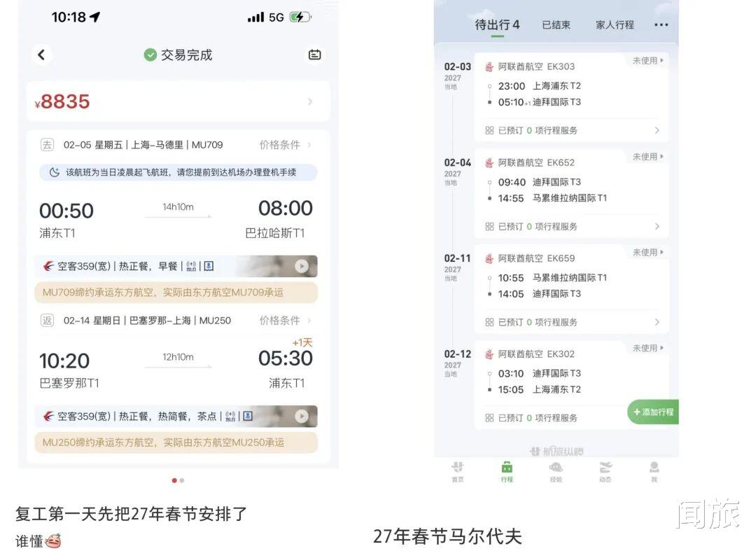
Task: Expand the ¥8835 price details chevron
Action: pyautogui.click(x=310, y=102)
